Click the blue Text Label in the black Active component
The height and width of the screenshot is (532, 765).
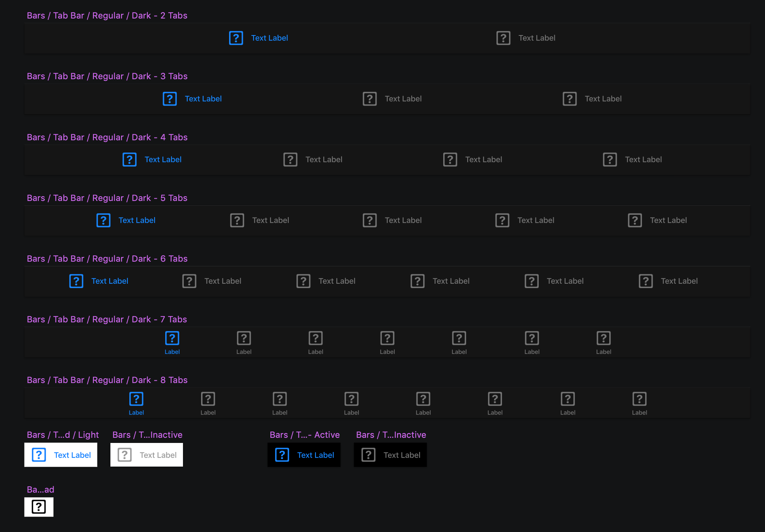tap(316, 455)
